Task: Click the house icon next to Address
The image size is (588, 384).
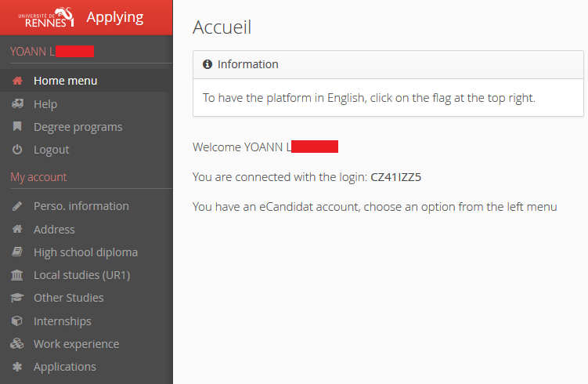Action: [17, 230]
